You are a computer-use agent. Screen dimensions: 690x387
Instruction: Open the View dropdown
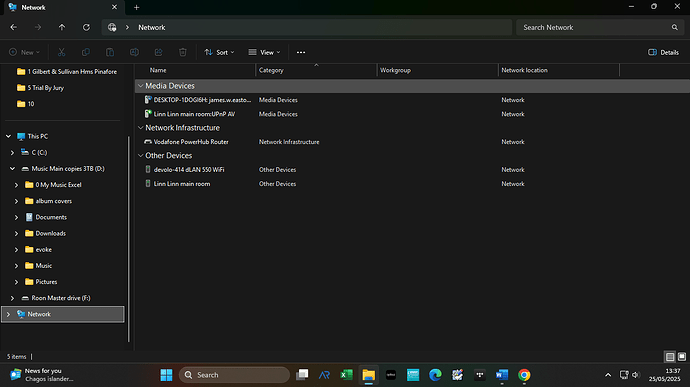[x=264, y=52]
